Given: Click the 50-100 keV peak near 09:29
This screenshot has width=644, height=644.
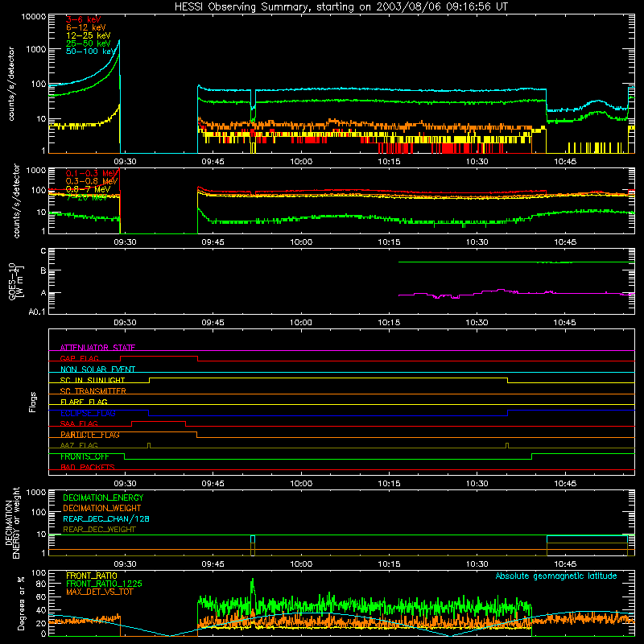Looking at the screenshot, I should point(118,41).
